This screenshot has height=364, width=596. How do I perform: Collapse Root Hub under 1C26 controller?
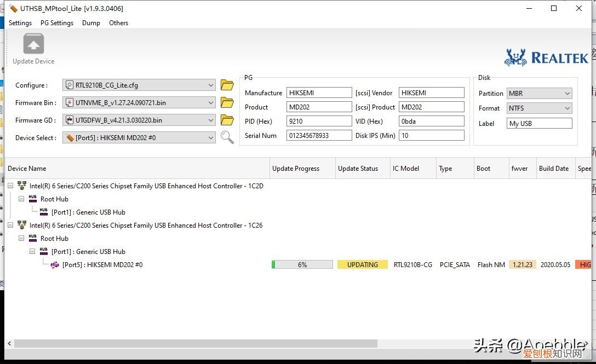[x=21, y=239]
